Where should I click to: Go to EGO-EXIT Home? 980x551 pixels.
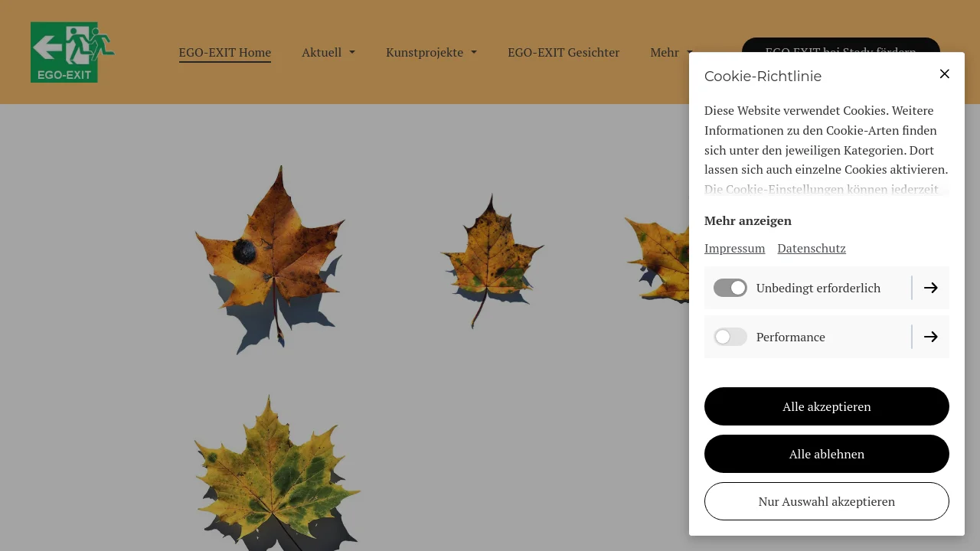tap(224, 52)
